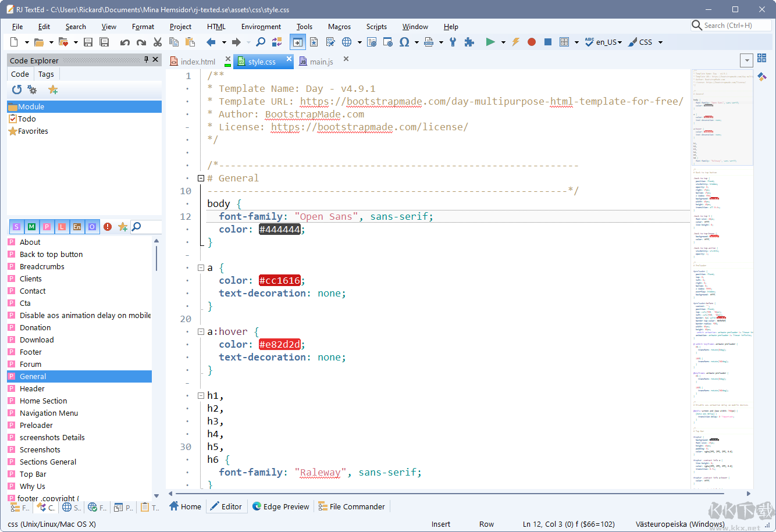
Task: Click the Save file toolbar icon
Action: pyautogui.click(x=88, y=42)
